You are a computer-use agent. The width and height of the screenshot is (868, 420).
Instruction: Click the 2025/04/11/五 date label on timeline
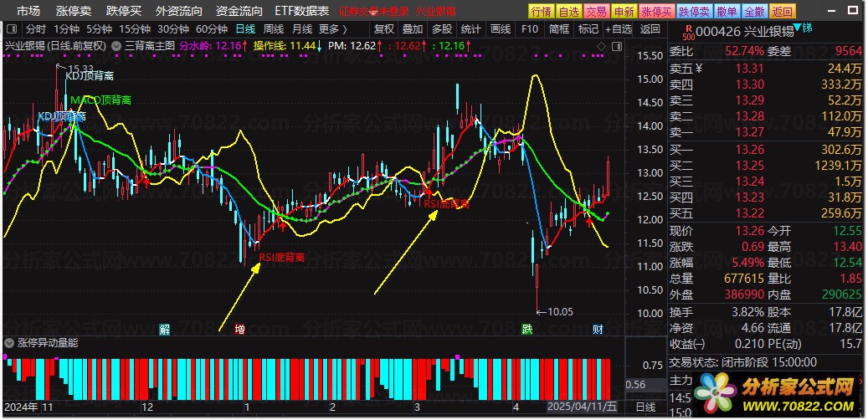pos(581,407)
